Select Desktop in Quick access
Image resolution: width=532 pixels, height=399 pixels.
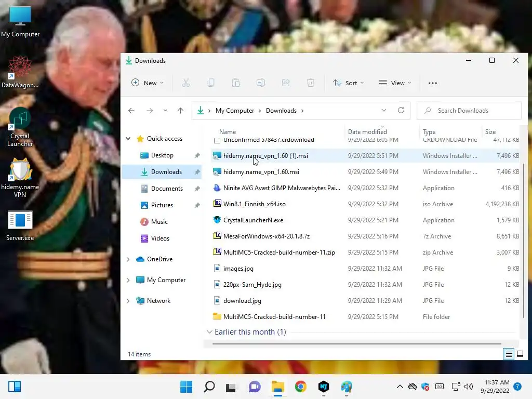(162, 155)
